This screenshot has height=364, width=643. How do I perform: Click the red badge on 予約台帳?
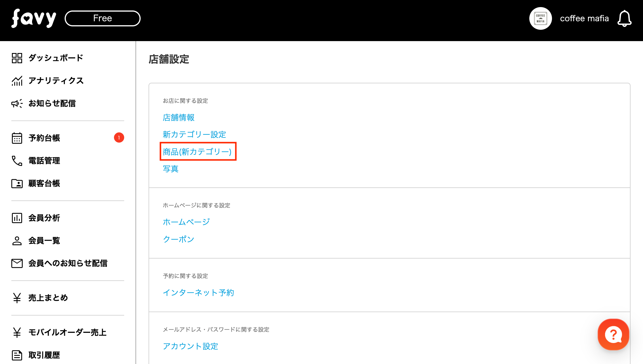(119, 138)
